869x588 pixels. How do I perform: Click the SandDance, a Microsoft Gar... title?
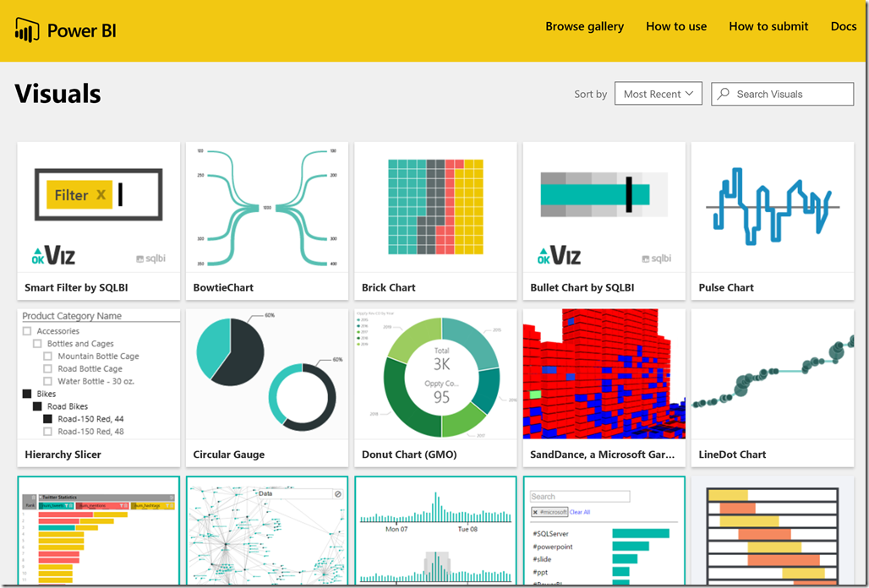tap(603, 455)
